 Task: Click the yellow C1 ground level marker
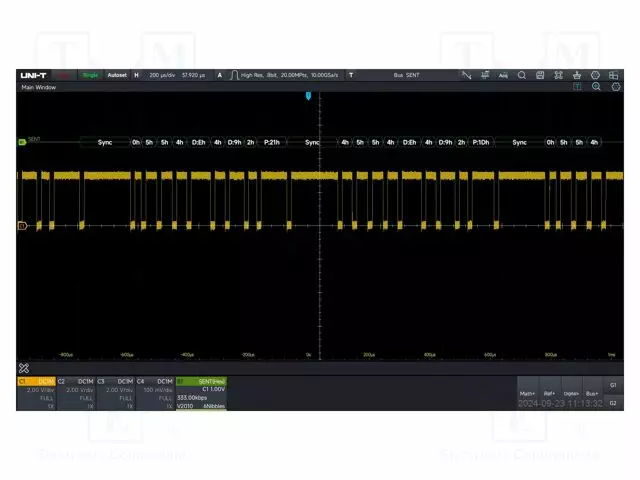[22, 226]
